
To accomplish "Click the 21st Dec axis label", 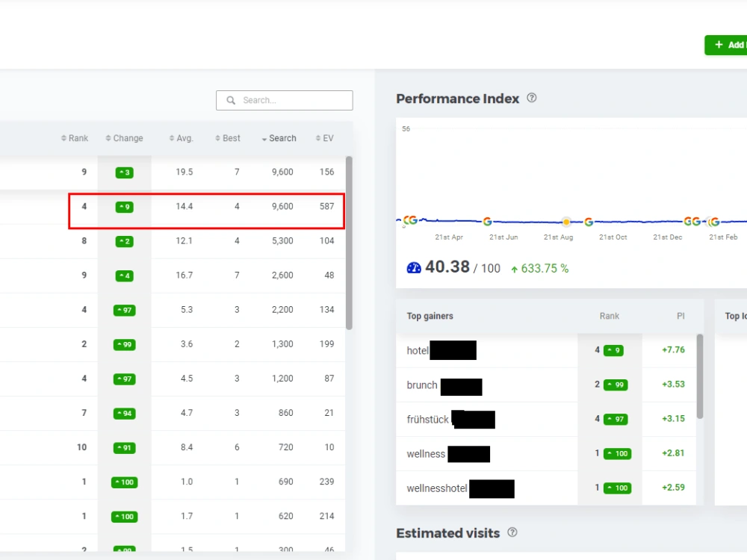I will pyautogui.click(x=667, y=237).
